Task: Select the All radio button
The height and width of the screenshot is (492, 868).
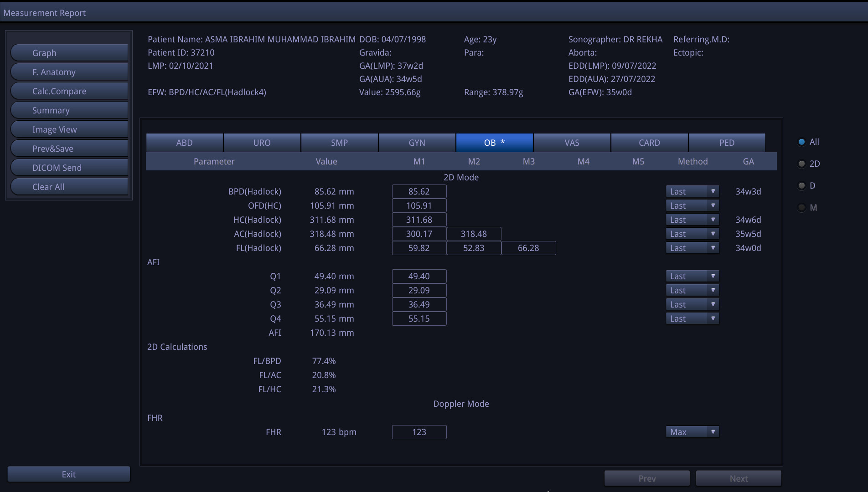Action: click(801, 142)
